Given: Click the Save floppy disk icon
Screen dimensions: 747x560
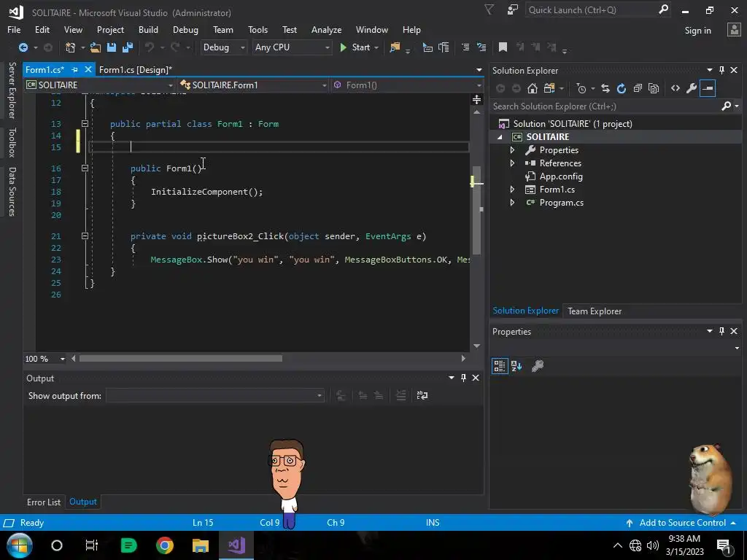Looking at the screenshot, I should click(112, 47).
